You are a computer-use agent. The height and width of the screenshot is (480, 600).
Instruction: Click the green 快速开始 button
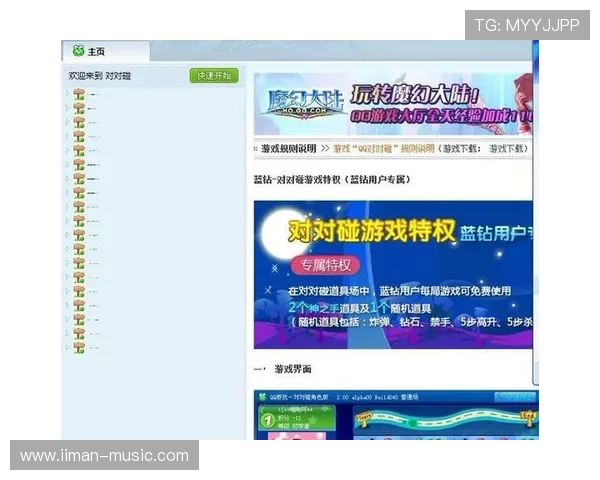coord(214,75)
